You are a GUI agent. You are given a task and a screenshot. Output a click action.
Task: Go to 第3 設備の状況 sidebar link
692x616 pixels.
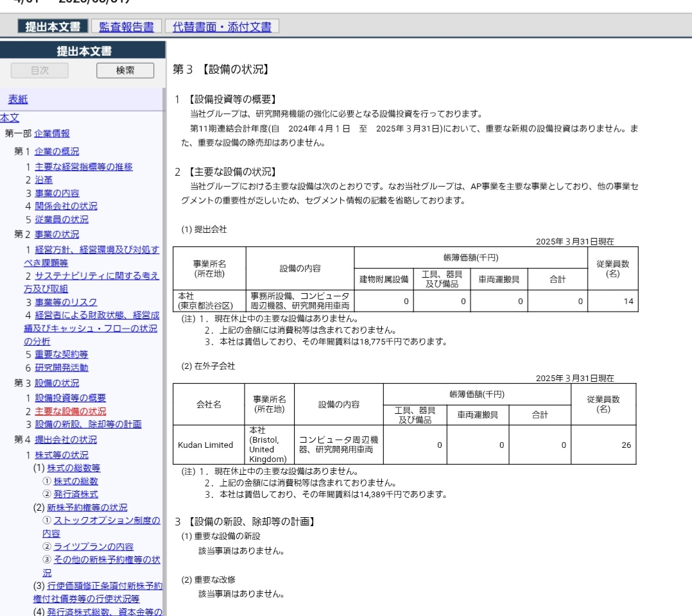(57, 383)
